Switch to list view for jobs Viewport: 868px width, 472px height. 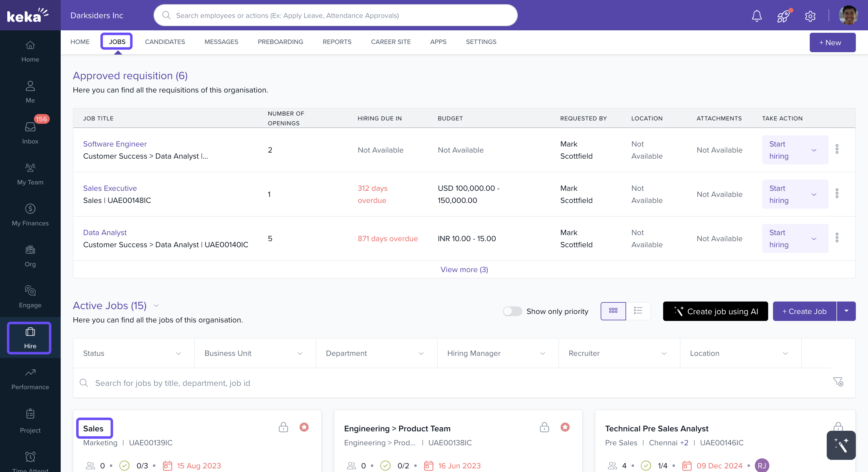tap(638, 311)
